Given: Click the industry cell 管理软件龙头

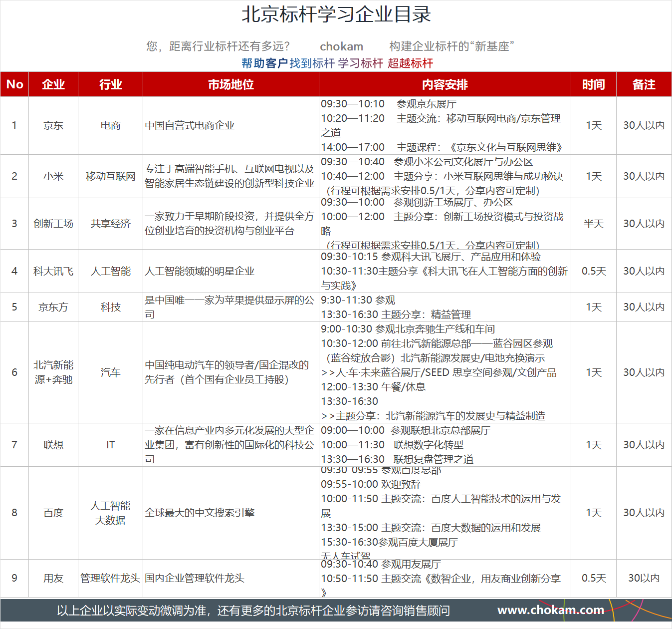Looking at the screenshot, I should tap(110, 578).
